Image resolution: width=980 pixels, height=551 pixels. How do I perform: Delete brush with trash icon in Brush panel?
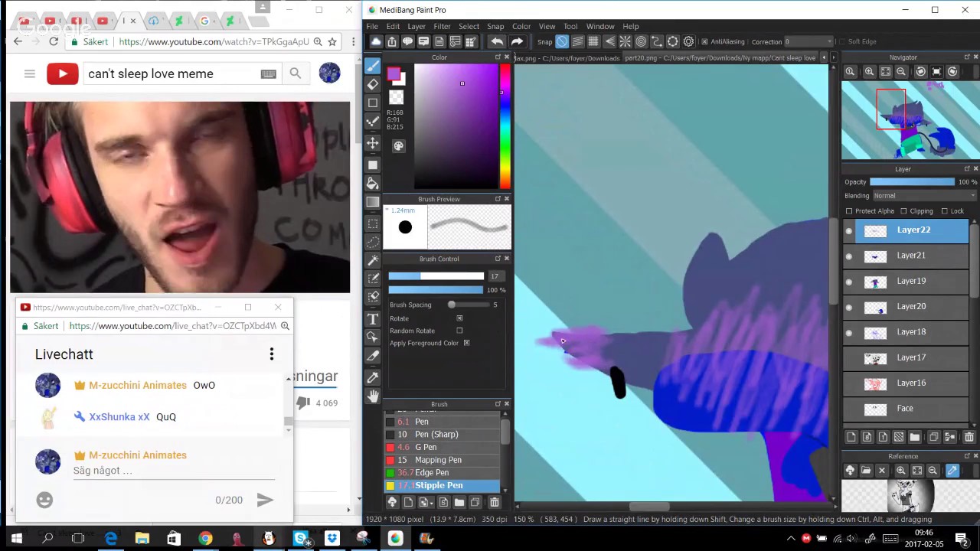(x=494, y=502)
